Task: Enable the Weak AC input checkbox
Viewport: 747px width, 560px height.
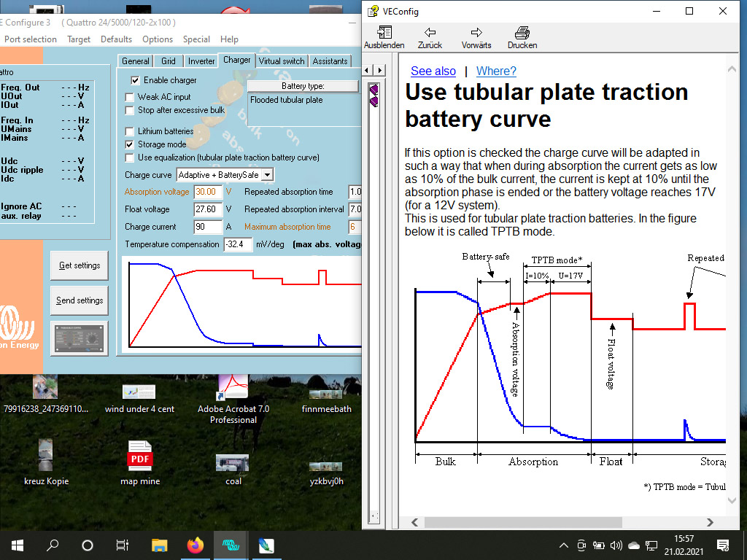Action: pyautogui.click(x=131, y=97)
